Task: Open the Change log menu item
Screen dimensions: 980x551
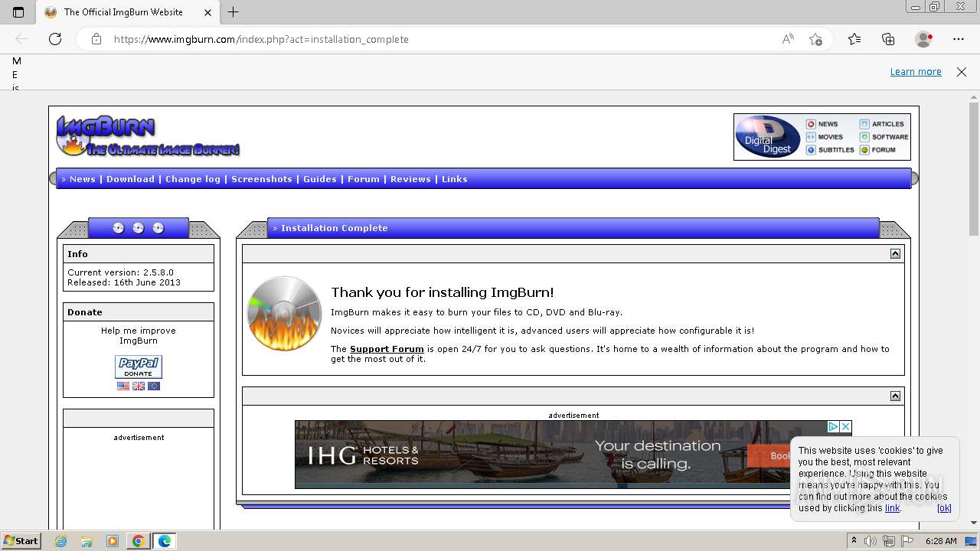Action: pyautogui.click(x=193, y=179)
